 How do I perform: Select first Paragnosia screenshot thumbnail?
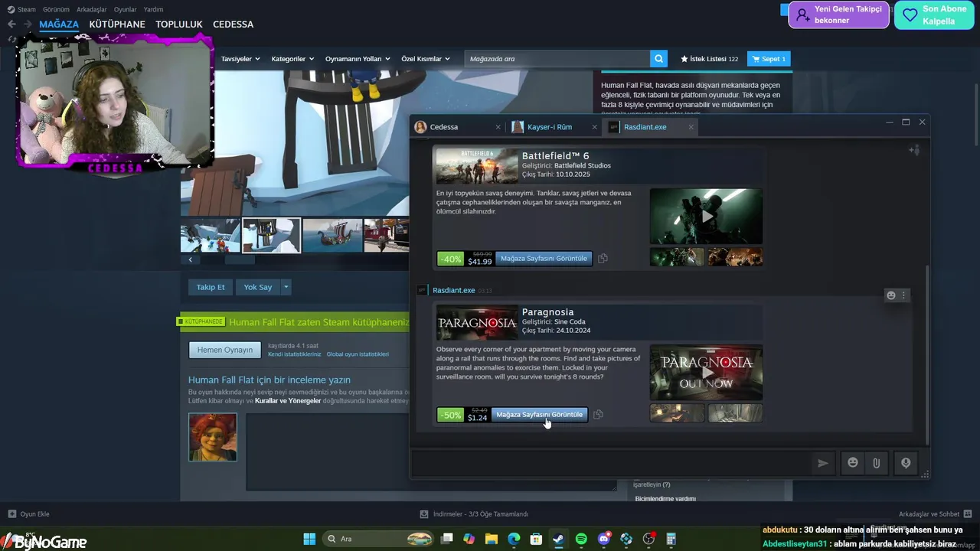tap(677, 413)
